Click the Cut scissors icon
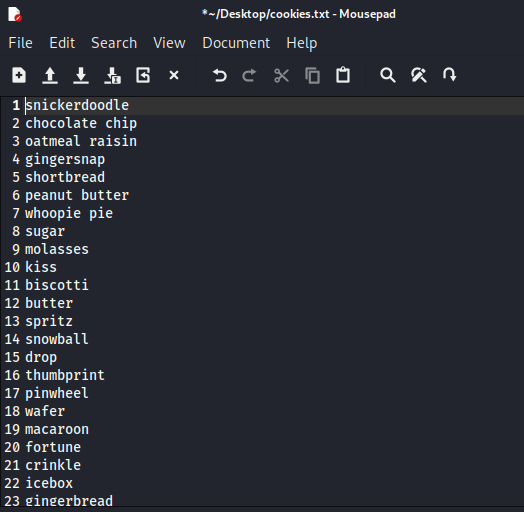 point(281,75)
